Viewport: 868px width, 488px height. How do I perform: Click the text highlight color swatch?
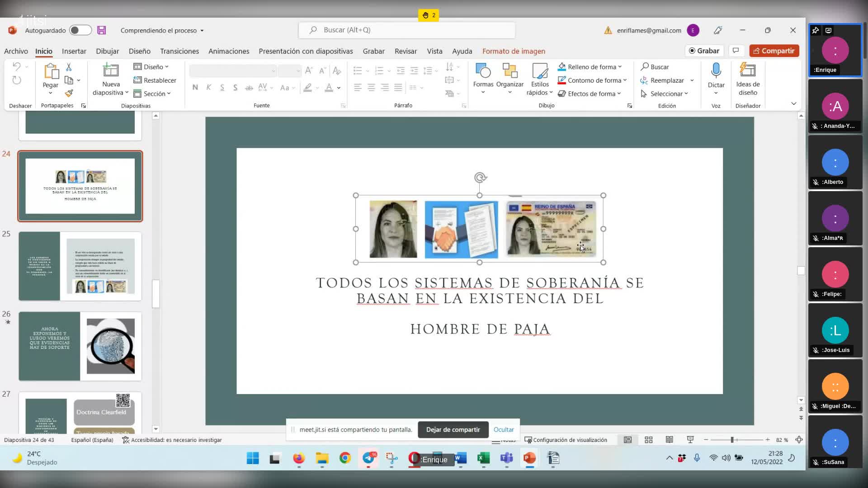[x=307, y=88]
